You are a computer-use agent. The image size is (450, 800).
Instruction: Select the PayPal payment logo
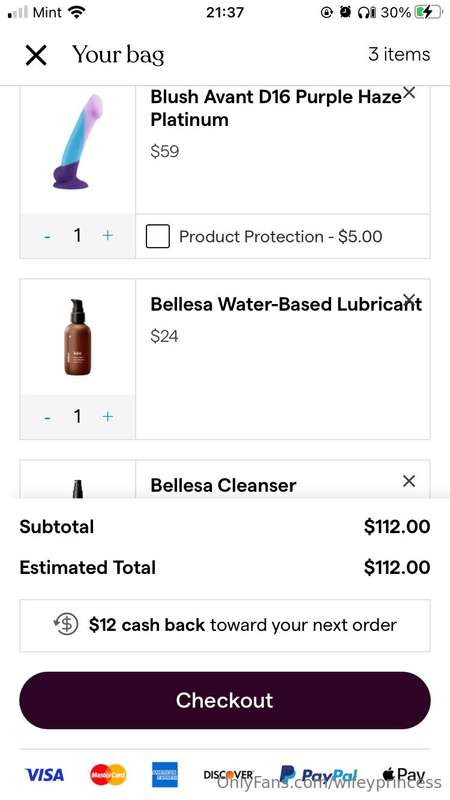tap(318, 774)
